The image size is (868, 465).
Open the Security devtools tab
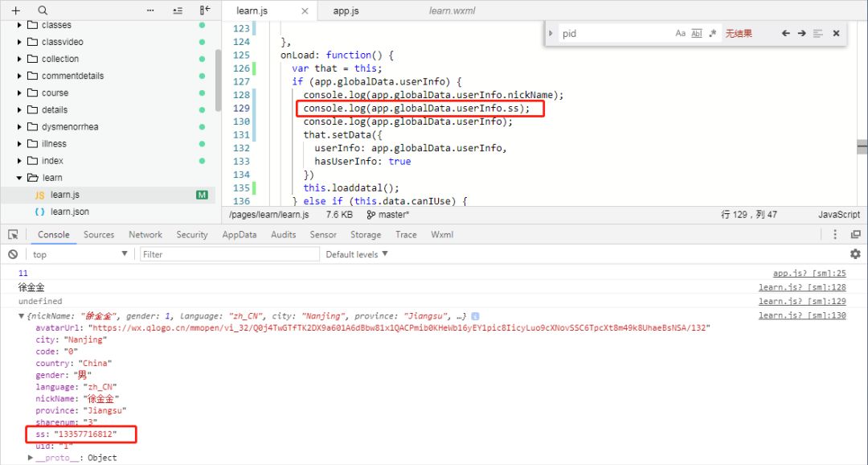click(192, 234)
